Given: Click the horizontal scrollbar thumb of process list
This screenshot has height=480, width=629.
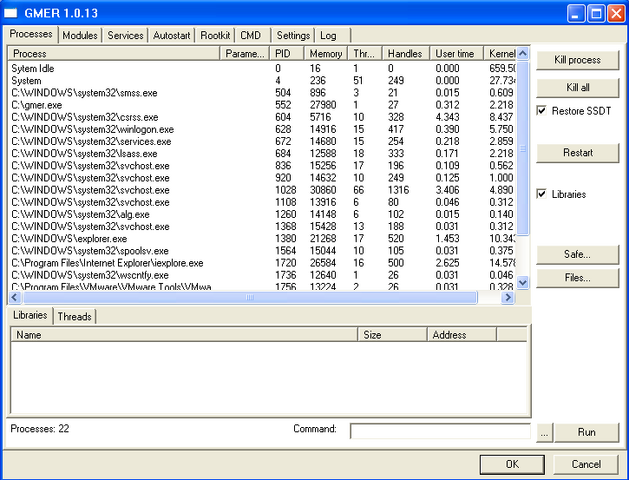Looking at the screenshot, I should [250, 297].
